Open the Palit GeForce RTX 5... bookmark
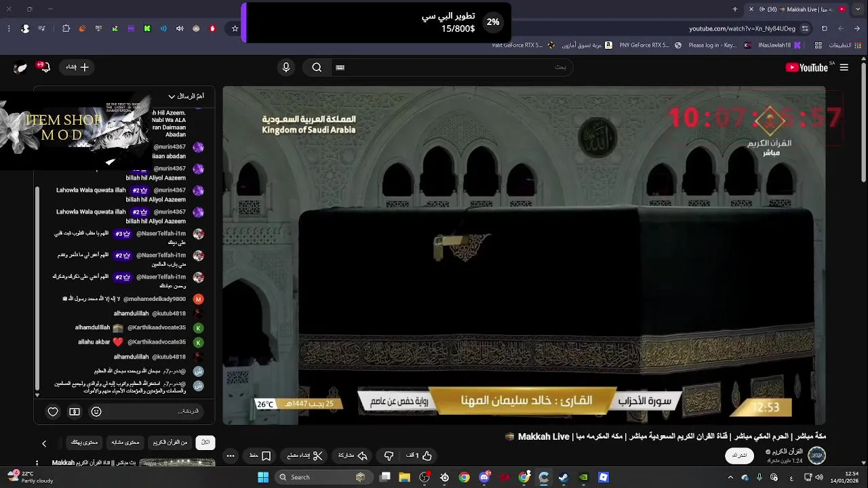 click(523, 45)
